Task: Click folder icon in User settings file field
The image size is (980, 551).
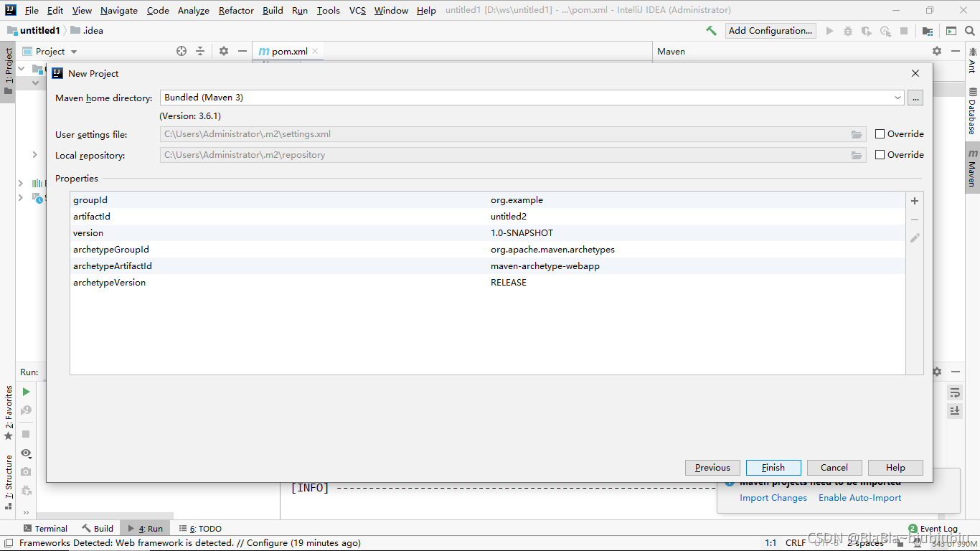Action: 857,134
